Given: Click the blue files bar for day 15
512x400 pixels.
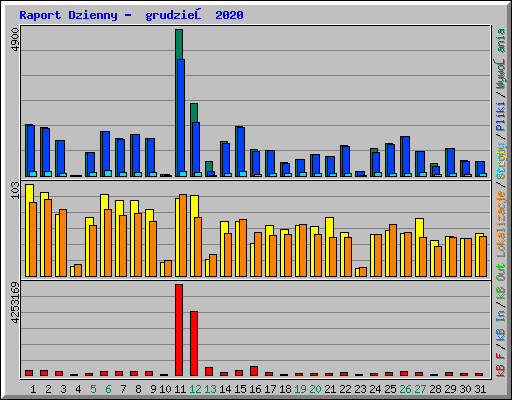Looking at the screenshot, I should tap(241, 152).
